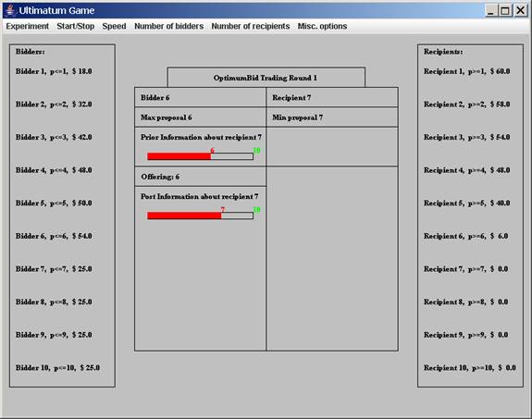The image size is (532, 419).
Task: Close the Ultimatum Game window
Action: click(x=520, y=10)
